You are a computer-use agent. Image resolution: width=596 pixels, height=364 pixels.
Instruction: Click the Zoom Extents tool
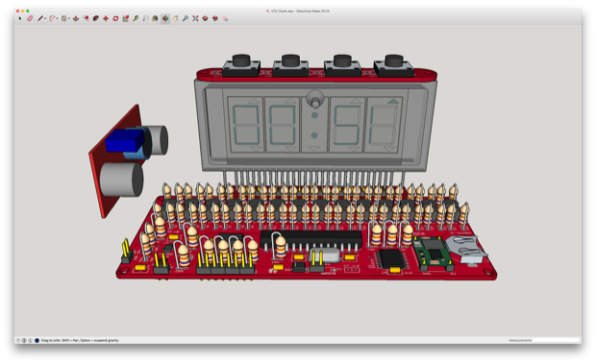(195, 18)
